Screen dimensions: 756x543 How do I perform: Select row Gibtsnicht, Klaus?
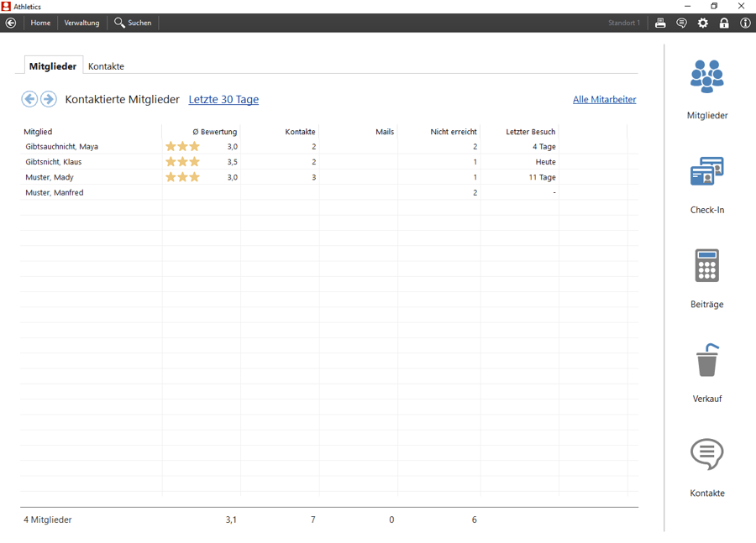coord(328,162)
